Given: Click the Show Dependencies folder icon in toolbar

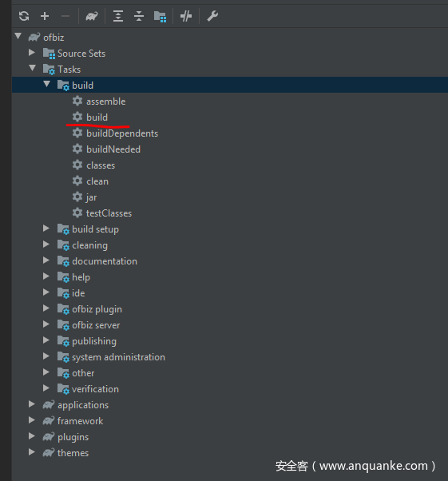Looking at the screenshot, I should point(160,16).
